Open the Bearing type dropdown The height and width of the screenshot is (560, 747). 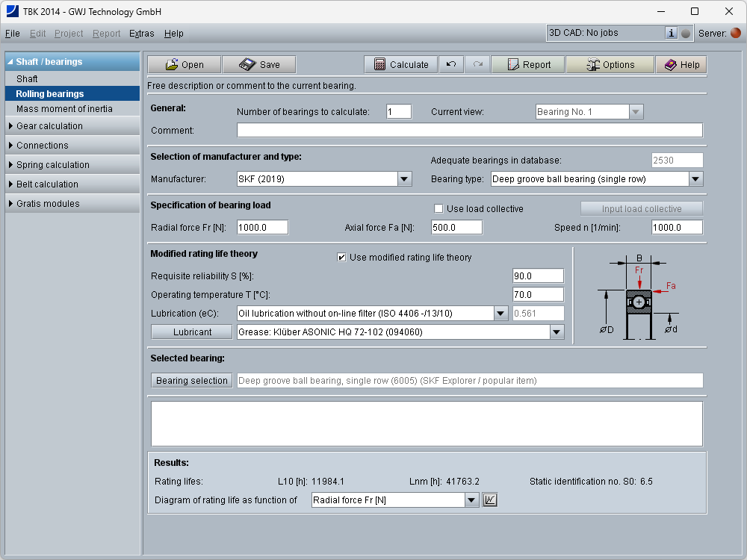(695, 179)
